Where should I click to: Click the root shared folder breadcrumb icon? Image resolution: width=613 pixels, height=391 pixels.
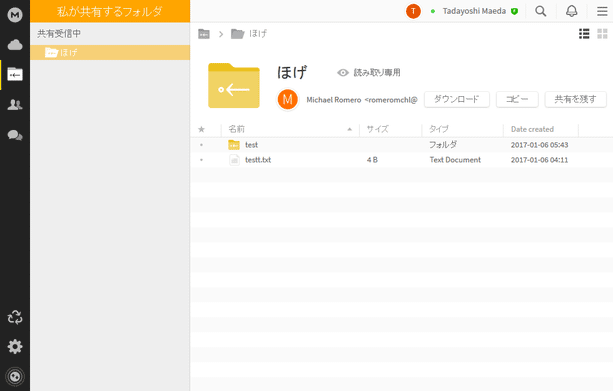pyautogui.click(x=204, y=34)
